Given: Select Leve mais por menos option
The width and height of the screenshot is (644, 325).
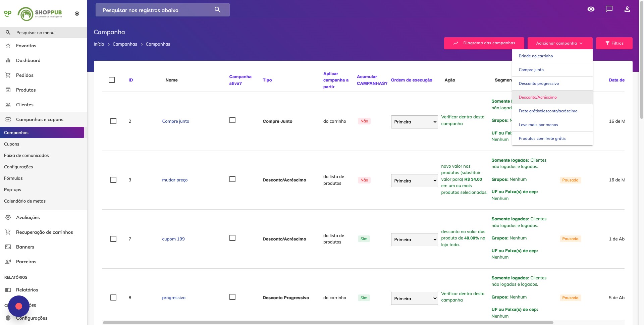Looking at the screenshot, I should pyautogui.click(x=538, y=125).
